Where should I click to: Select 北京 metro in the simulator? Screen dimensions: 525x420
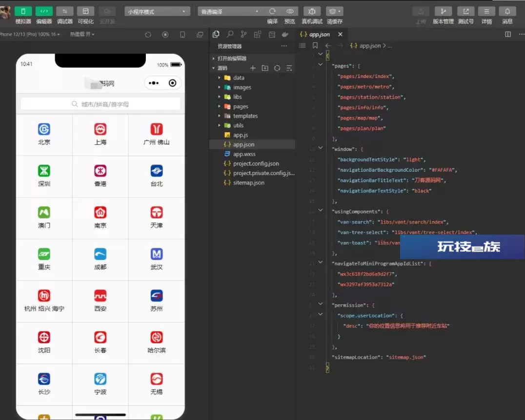click(44, 135)
